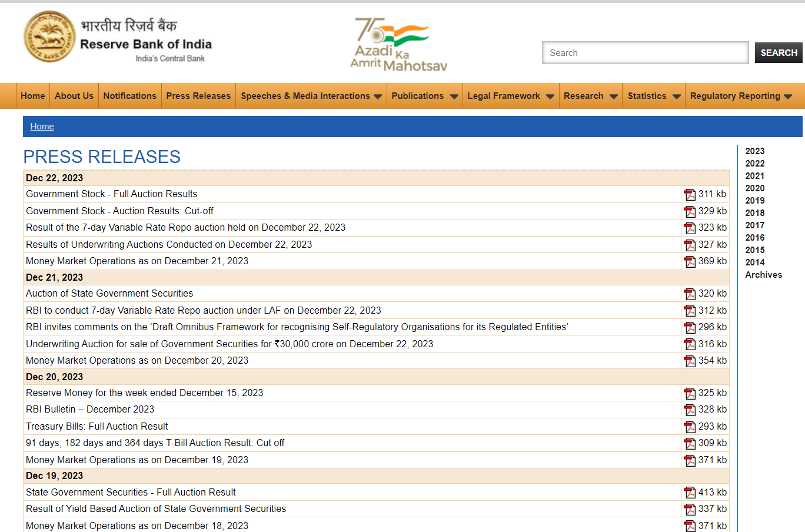Click PDF icon for Draft Omnibus Framework release
805x532 pixels.
tap(689, 327)
